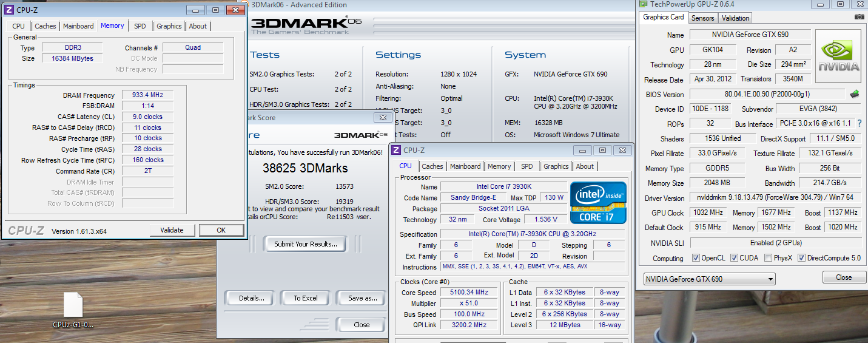Open Graphics tab in CPU-Z Memory window
The image size is (868, 343).
click(169, 26)
